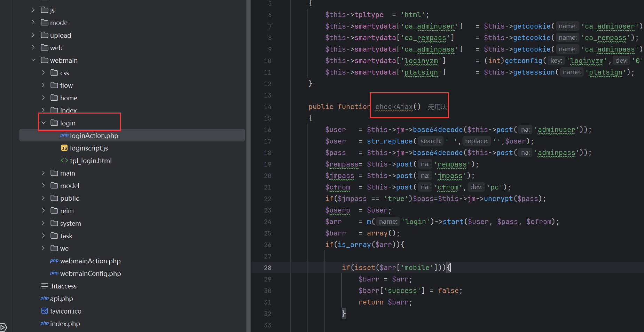Select the webmain folder icon

(44, 60)
